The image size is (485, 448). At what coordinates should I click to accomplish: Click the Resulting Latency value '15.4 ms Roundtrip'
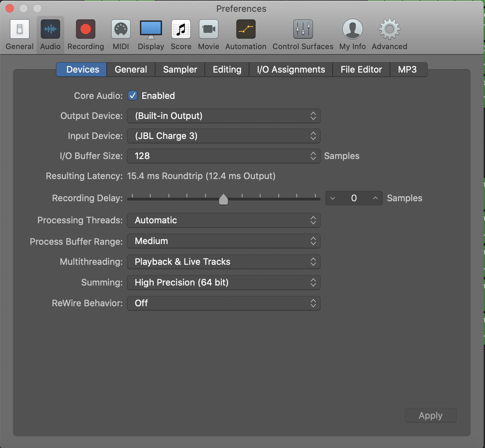point(165,176)
